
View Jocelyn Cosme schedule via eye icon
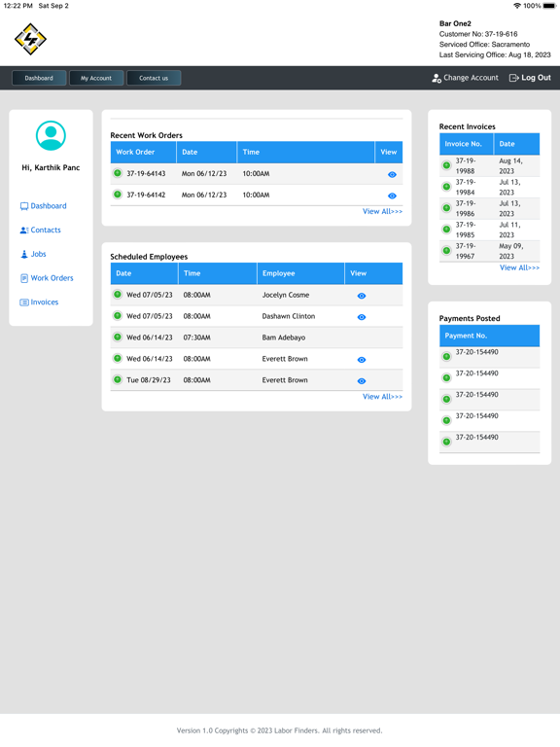(x=362, y=296)
